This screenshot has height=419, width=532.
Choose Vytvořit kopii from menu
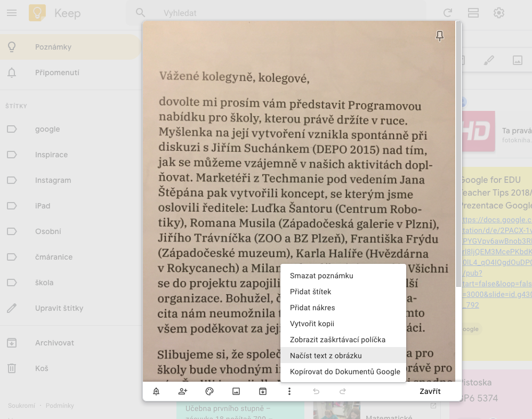point(343,324)
